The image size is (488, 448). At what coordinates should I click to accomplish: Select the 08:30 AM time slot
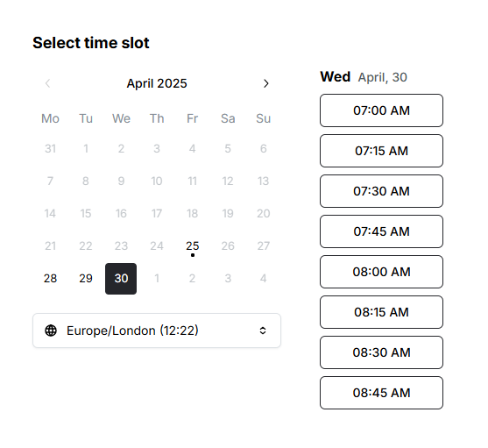pos(381,352)
